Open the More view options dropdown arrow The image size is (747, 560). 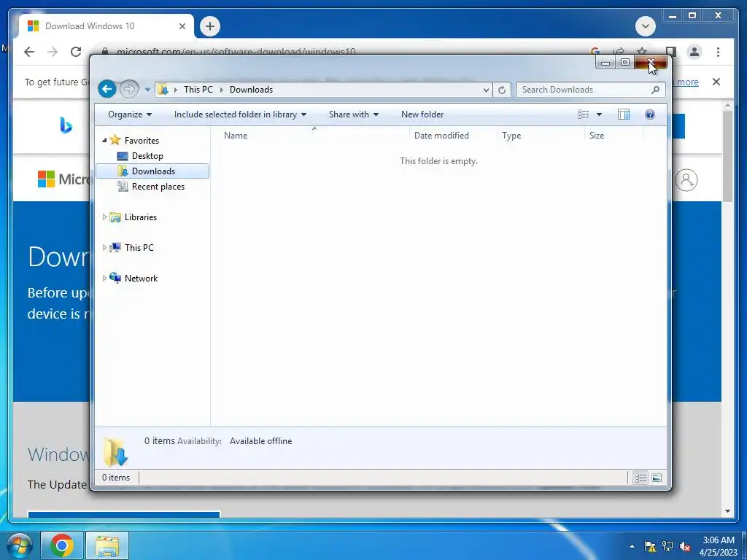point(600,114)
